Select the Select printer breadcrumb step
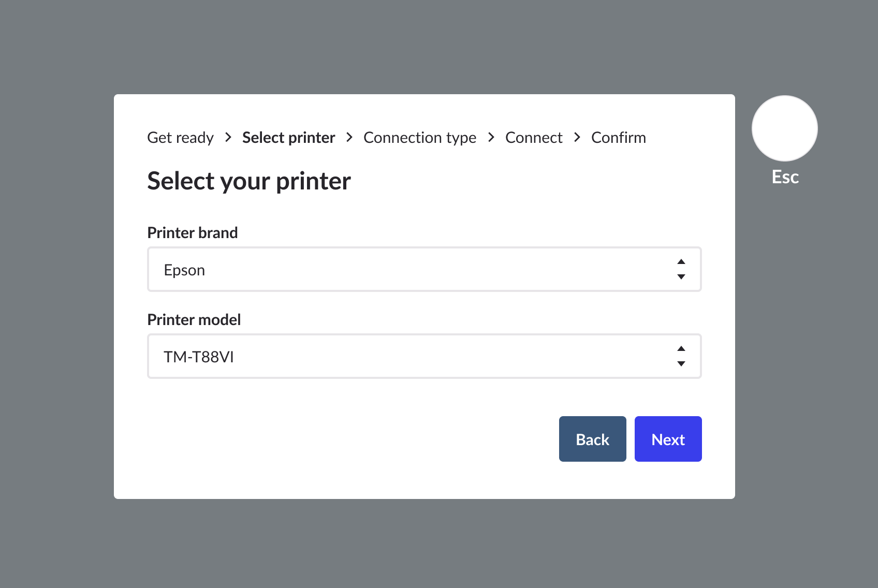Screen dimensions: 878x588 tap(288, 138)
